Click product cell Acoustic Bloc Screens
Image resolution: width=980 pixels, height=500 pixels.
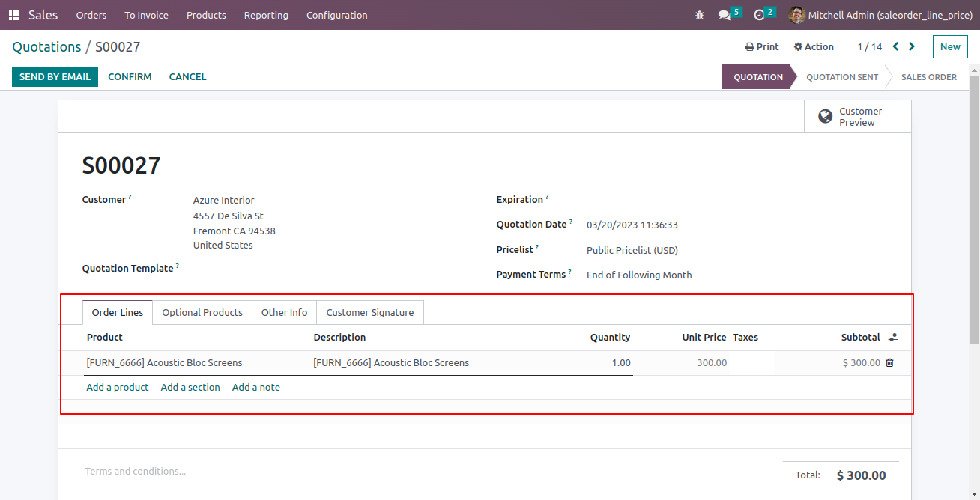197,363
